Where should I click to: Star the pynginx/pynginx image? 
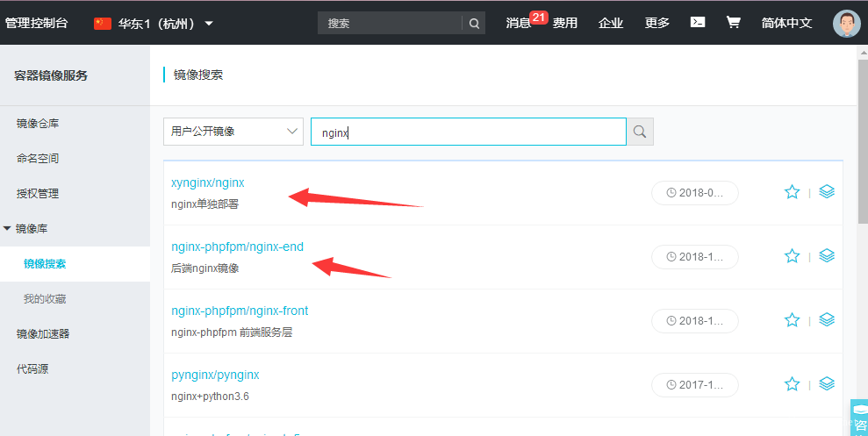793,384
